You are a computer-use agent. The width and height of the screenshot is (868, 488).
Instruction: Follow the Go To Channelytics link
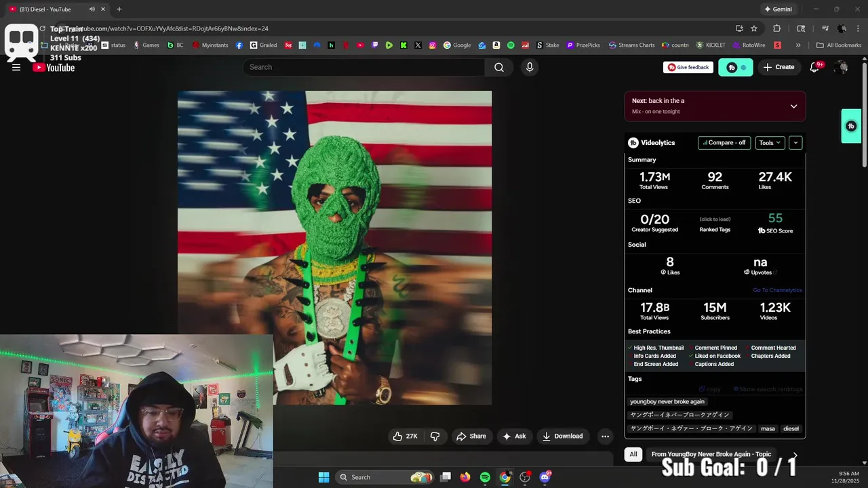pos(777,290)
